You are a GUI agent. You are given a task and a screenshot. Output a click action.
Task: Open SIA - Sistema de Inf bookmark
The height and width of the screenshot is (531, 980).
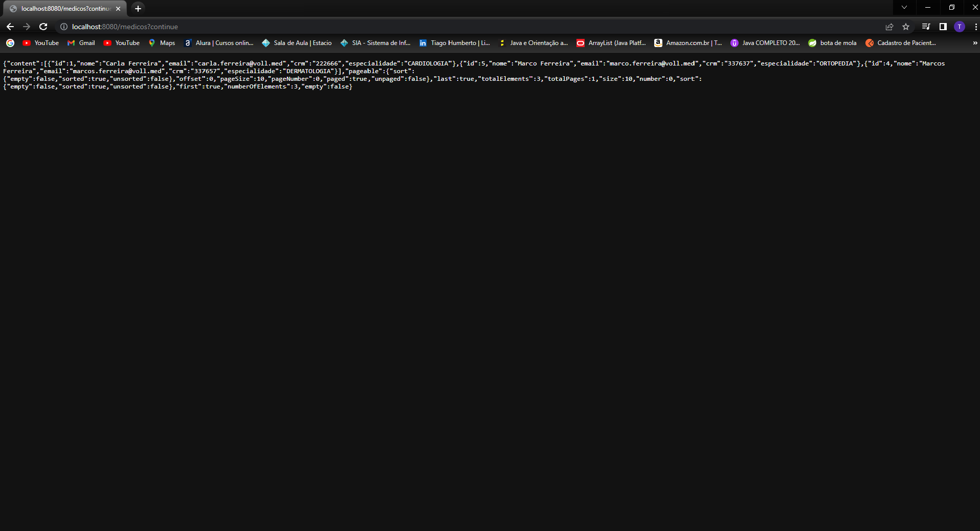[375, 43]
